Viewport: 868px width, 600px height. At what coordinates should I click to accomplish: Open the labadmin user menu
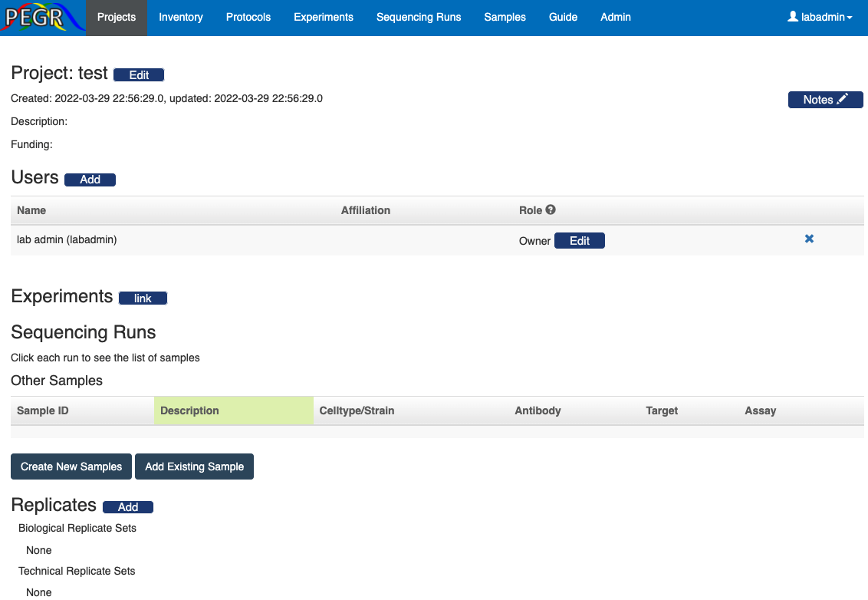tap(820, 17)
